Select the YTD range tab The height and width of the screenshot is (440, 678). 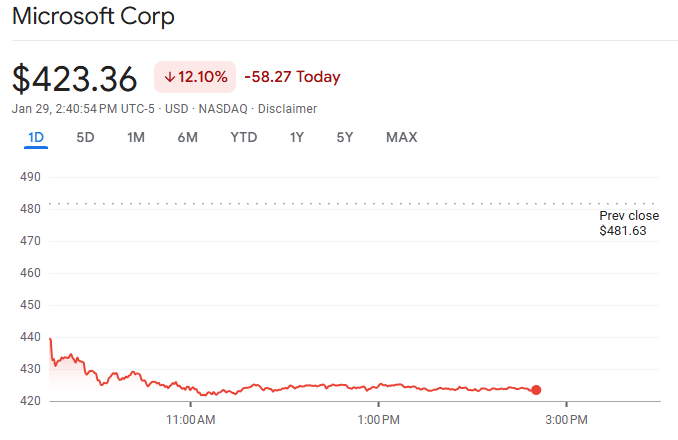(243, 137)
